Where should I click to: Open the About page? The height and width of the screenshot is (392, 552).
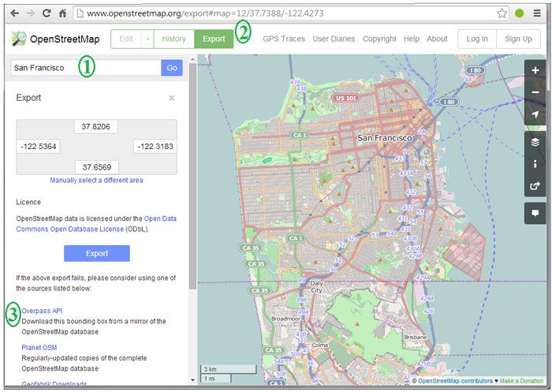437,39
